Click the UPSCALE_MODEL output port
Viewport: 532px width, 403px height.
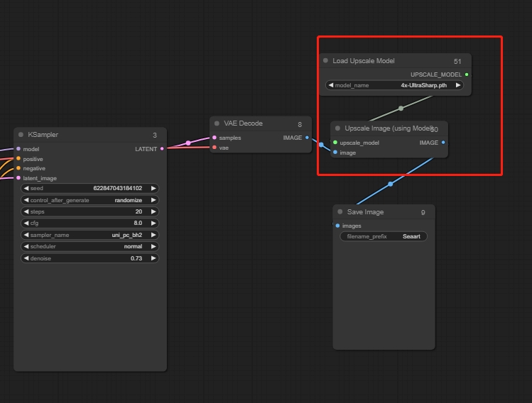466,74
